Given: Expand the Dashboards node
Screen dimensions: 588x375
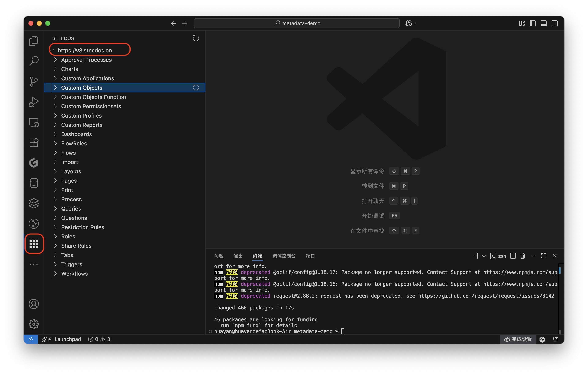Looking at the screenshot, I should click(x=55, y=134).
